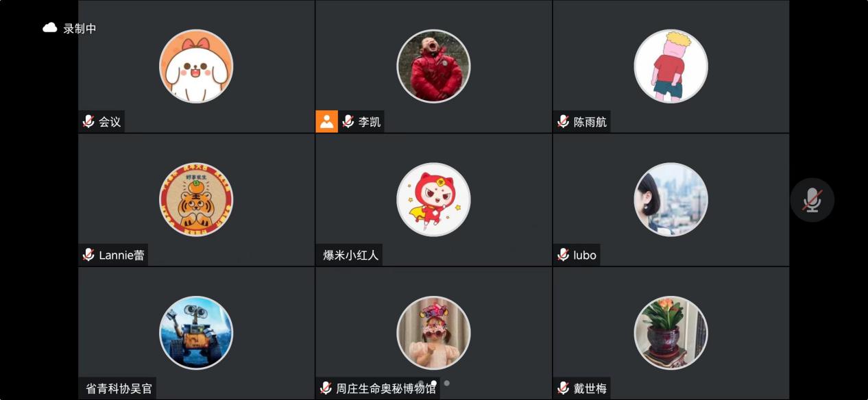This screenshot has width=868, height=400.
Task: Select the tiger avatar of Lannie蕾
Action: (x=196, y=199)
